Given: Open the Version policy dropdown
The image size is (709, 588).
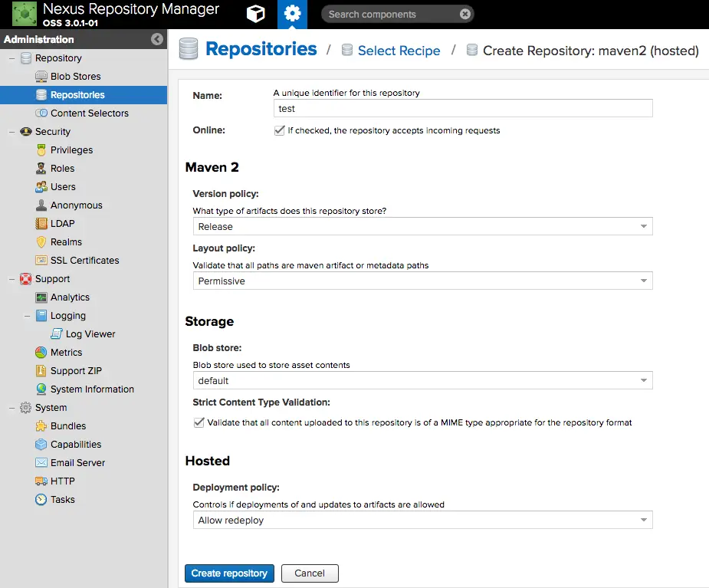Looking at the screenshot, I should (423, 226).
